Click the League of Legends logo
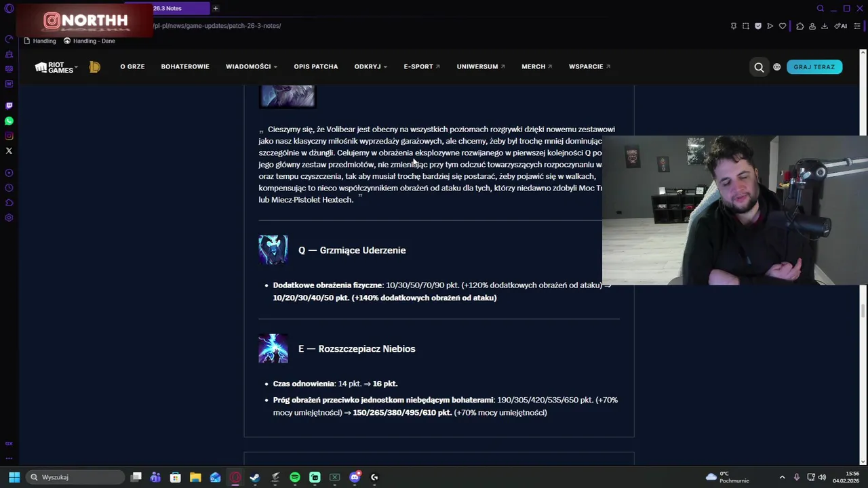 pyautogui.click(x=94, y=66)
